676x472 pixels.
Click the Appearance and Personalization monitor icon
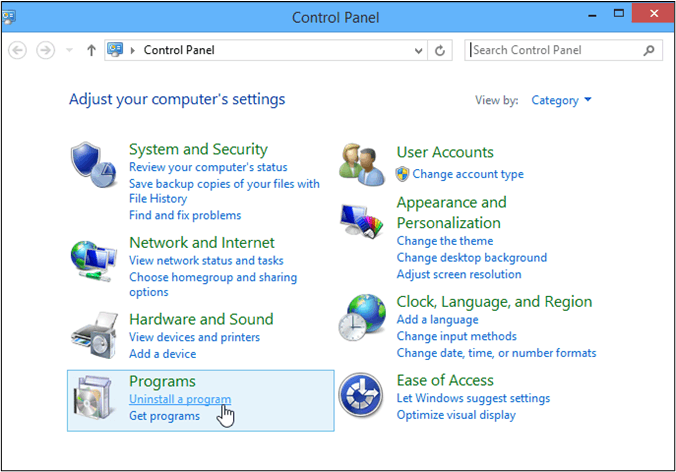tap(362, 224)
